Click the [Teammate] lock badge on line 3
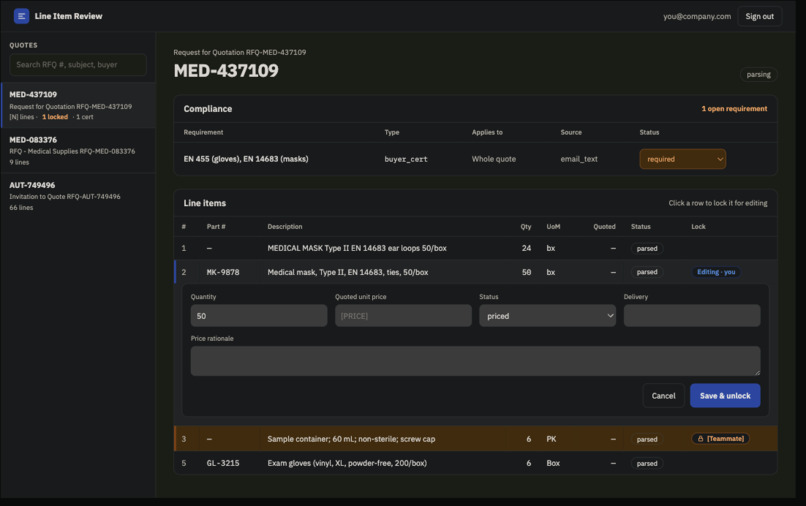The width and height of the screenshot is (806, 506). click(720, 439)
